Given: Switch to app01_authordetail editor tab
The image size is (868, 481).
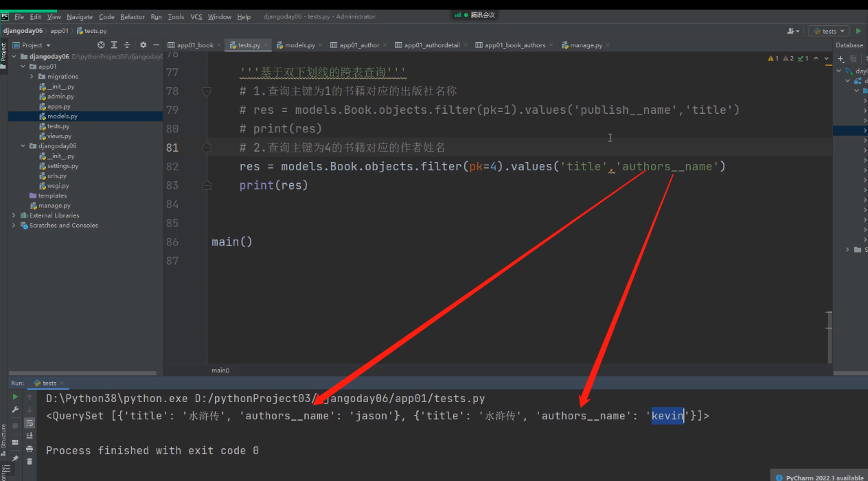Looking at the screenshot, I should coord(431,45).
